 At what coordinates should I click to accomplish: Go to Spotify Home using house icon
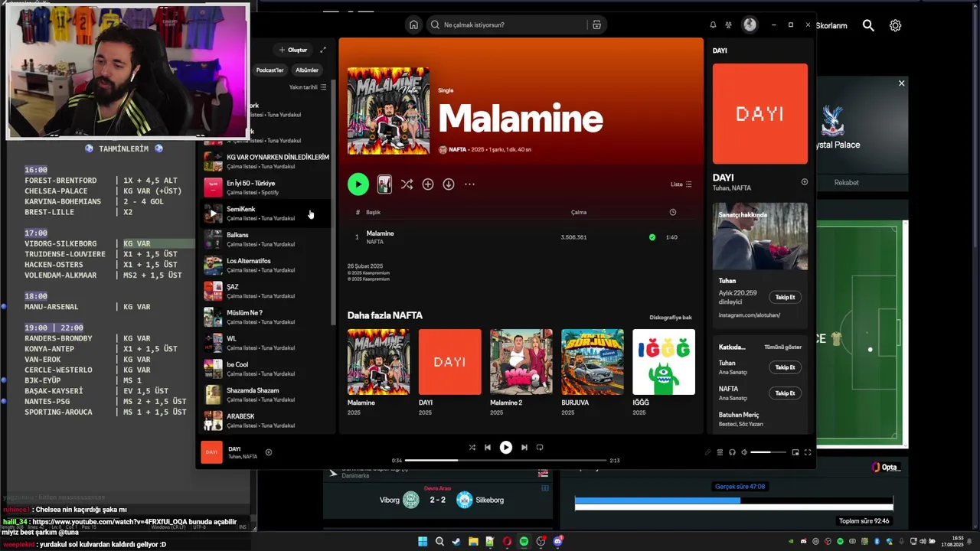[x=413, y=24]
